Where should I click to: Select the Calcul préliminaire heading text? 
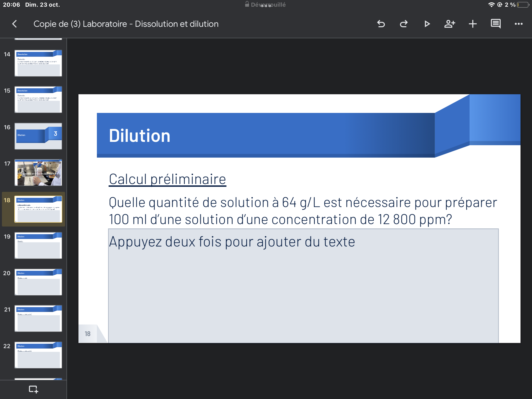pos(167,179)
